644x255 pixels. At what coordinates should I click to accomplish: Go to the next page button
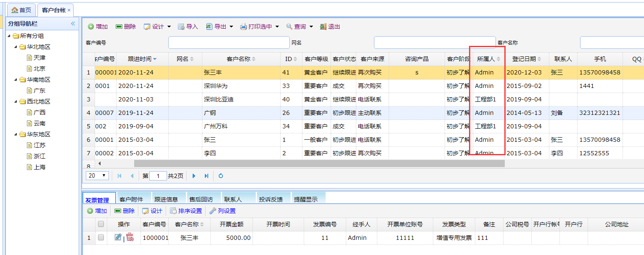[194, 176]
